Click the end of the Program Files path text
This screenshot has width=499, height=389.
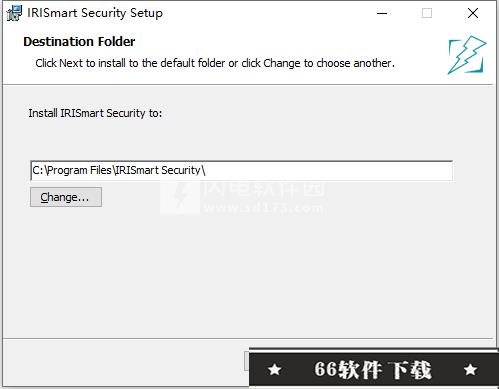(205, 170)
